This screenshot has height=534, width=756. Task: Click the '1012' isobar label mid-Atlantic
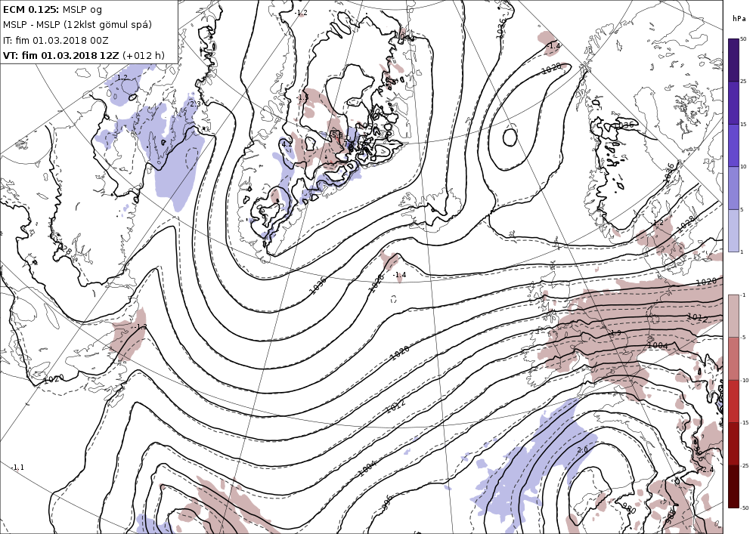pos(396,406)
